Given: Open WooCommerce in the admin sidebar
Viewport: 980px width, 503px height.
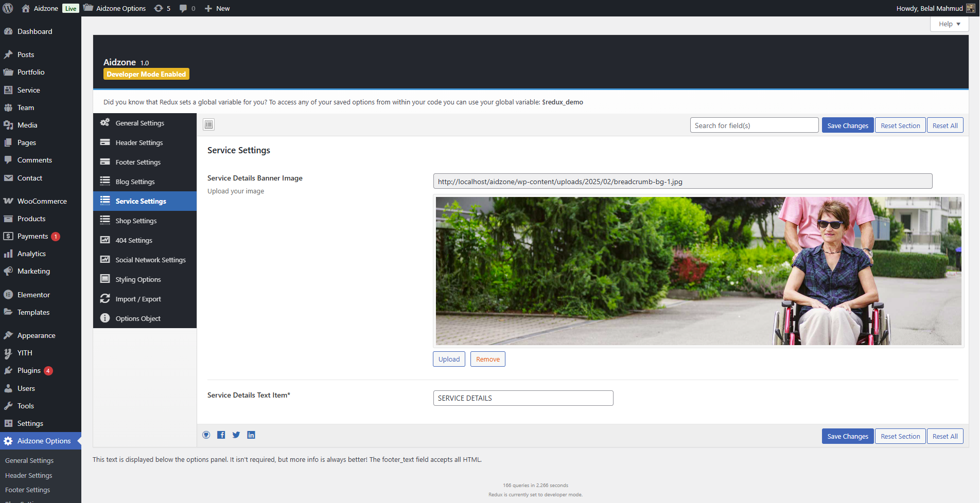Looking at the screenshot, I should [x=42, y=201].
